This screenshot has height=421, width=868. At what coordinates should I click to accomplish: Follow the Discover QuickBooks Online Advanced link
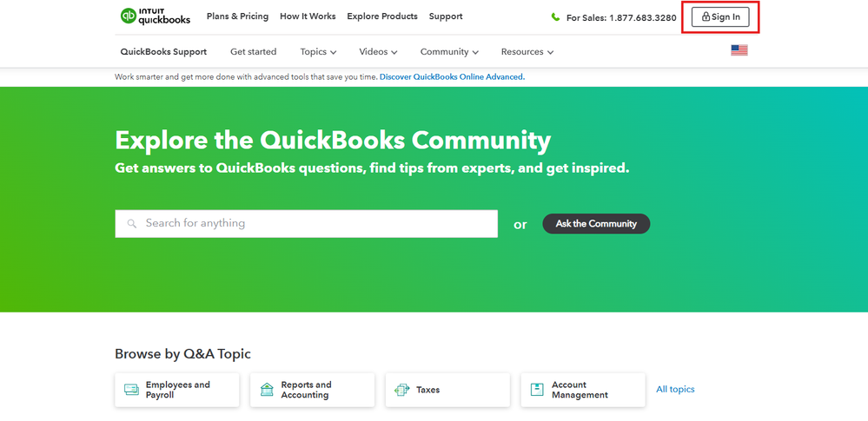pyautogui.click(x=453, y=77)
